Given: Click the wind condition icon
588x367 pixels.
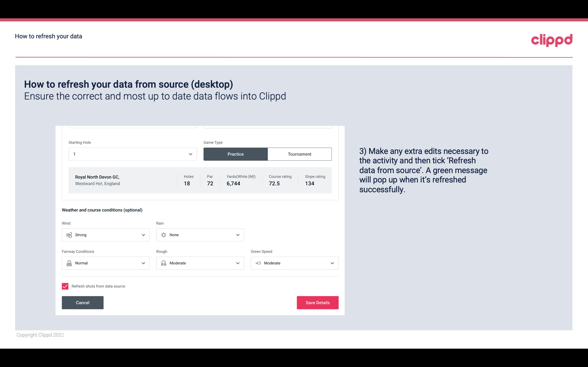Looking at the screenshot, I should [69, 235].
